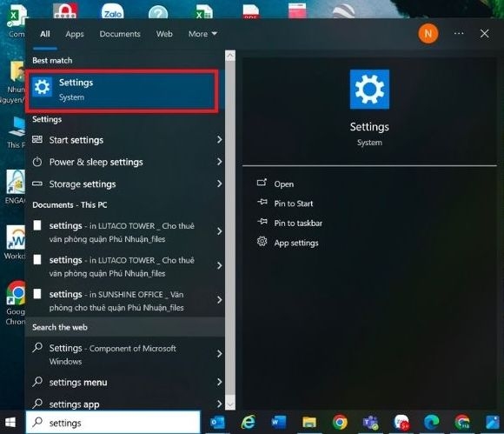Image resolution: width=504 pixels, height=434 pixels.
Task: Open Google Chrome from the taskbar
Action: (x=340, y=422)
